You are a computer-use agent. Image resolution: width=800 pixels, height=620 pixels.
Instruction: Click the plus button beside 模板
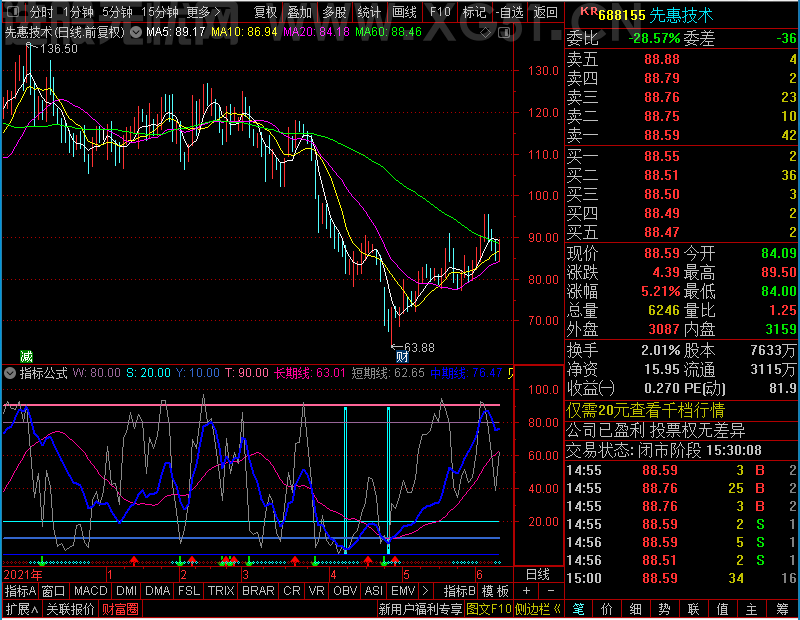point(526,591)
